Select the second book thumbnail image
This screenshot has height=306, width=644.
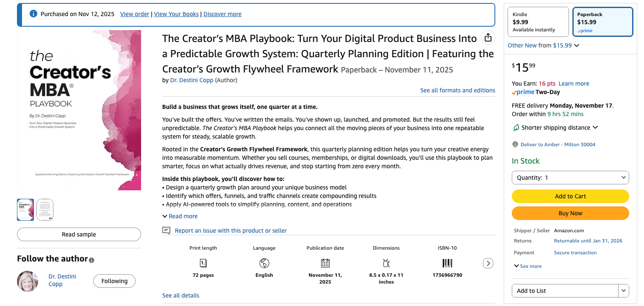click(45, 210)
